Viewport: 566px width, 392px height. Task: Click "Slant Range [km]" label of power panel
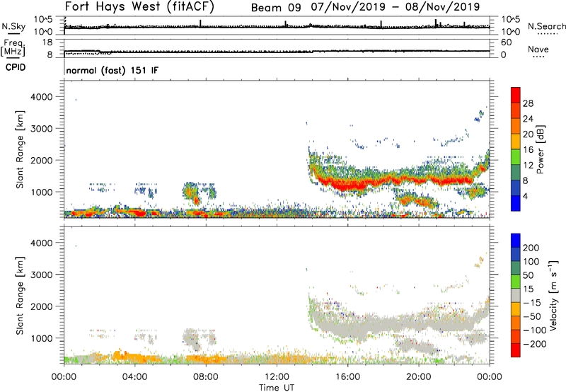(20, 149)
